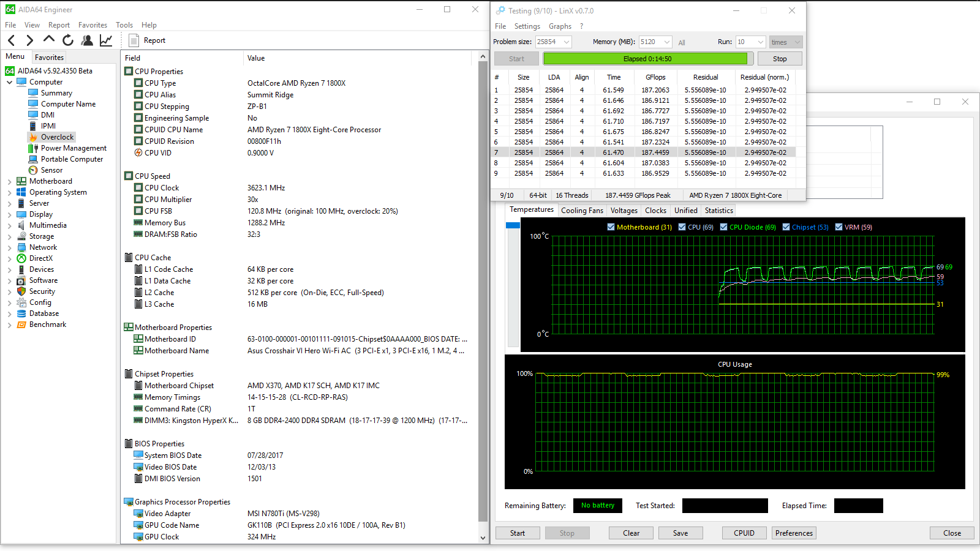Click the Clear button
Screen dimensions: 980x551
coord(631,533)
